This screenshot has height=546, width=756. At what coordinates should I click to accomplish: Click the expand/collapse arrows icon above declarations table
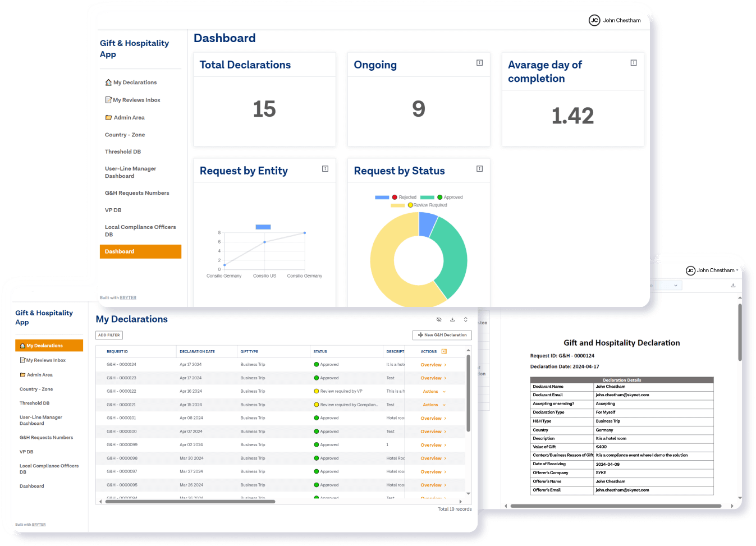[x=465, y=320]
